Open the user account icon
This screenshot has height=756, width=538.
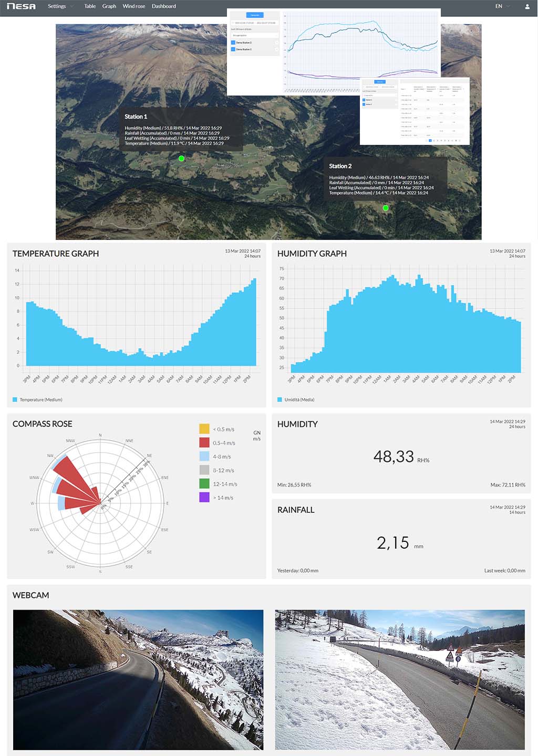527,6
